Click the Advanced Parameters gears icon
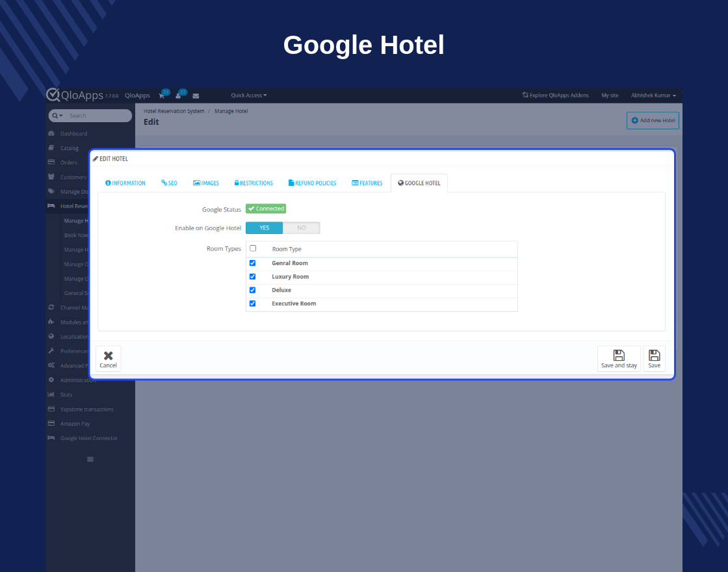Screen dimensions: 728x572 coord(51,365)
